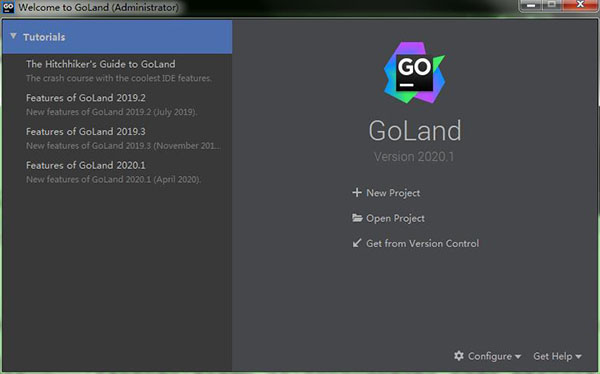The width and height of the screenshot is (600, 374).
Task: Click the New Project link
Action: pos(393,193)
